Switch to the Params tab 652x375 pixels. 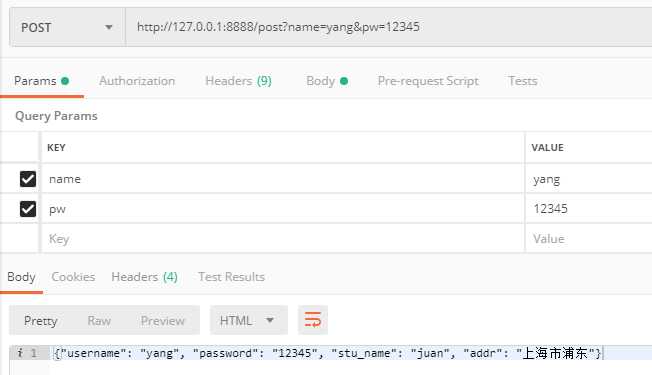(41, 81)
